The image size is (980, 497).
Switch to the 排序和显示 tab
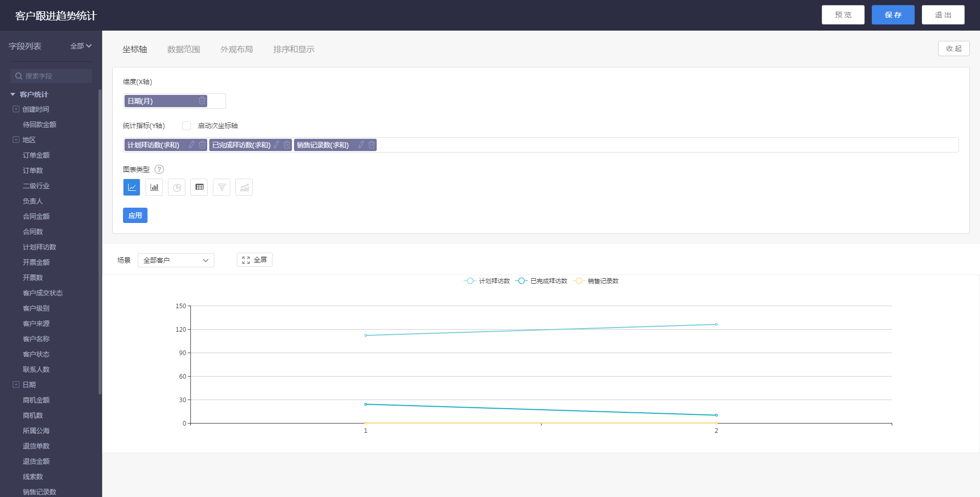click(294, 49)
